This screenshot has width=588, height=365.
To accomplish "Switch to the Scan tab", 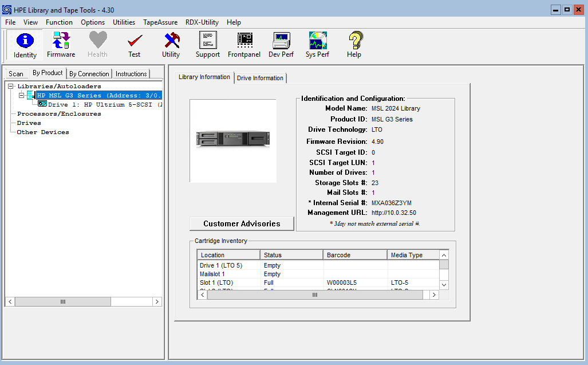I will [16, 73].
